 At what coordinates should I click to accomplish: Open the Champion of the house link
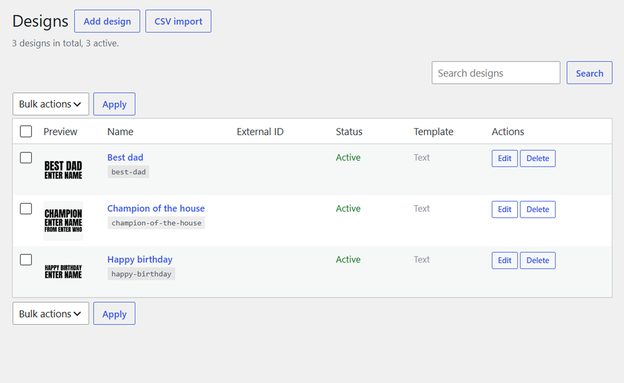point(156,208)
